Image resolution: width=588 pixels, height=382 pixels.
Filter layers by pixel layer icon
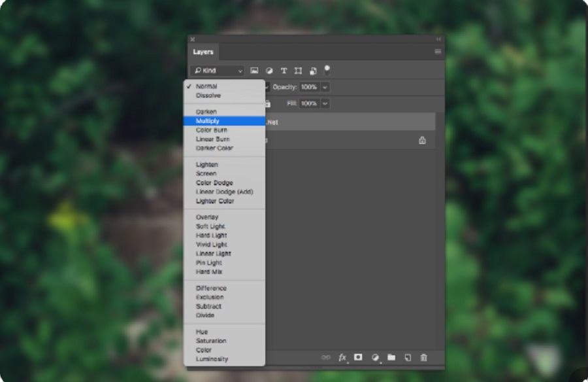pos(254,71)
